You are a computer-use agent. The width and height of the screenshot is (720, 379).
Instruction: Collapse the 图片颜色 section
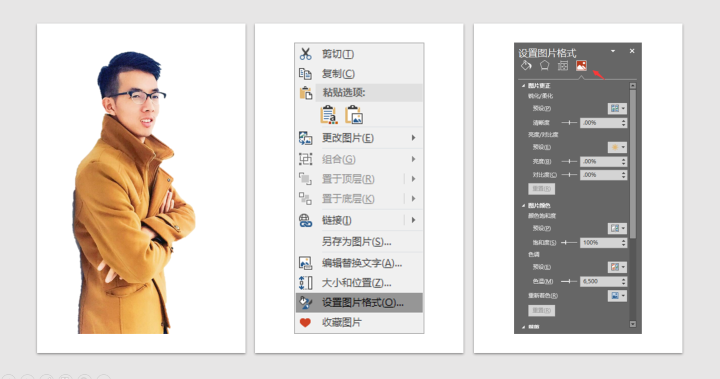pyautogui.click(x=523, y=205)
